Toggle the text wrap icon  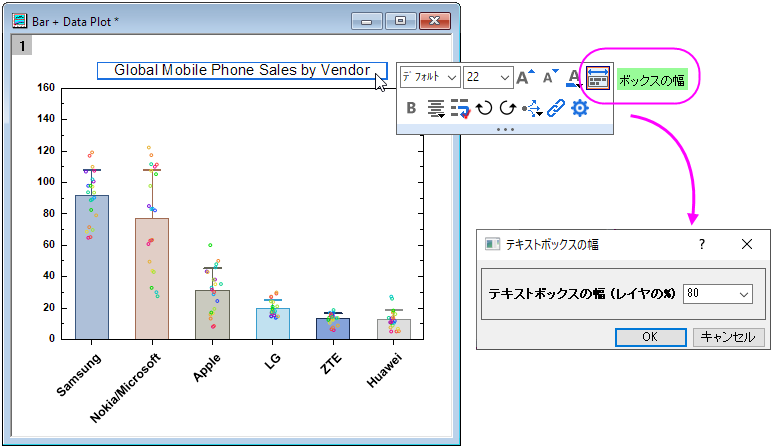tap(460, 108)
